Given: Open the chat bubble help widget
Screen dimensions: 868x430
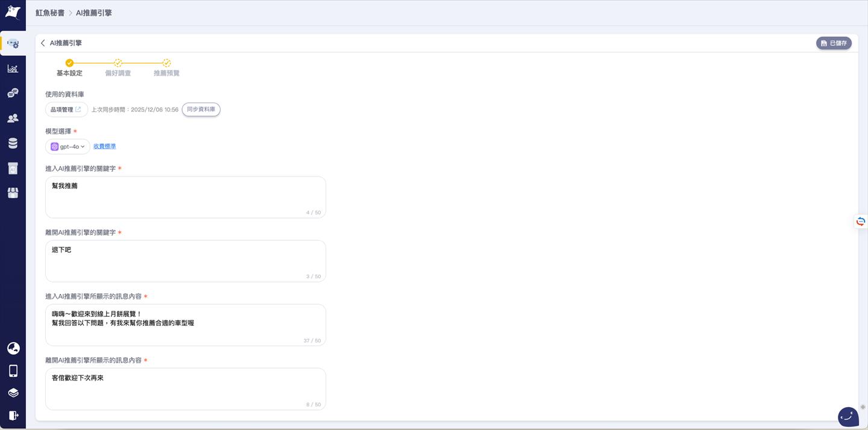Looking at the screenshot, I should point(848,416).
